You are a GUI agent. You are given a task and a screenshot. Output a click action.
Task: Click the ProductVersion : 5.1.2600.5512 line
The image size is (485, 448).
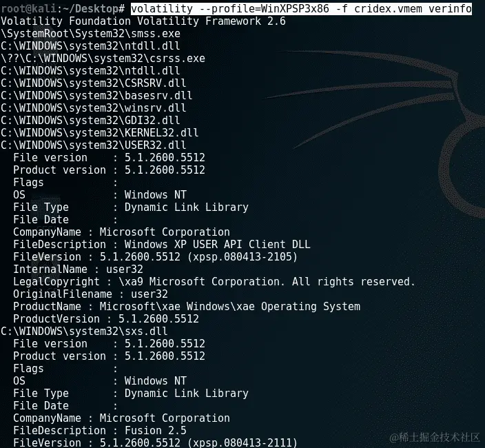[106, 318]
